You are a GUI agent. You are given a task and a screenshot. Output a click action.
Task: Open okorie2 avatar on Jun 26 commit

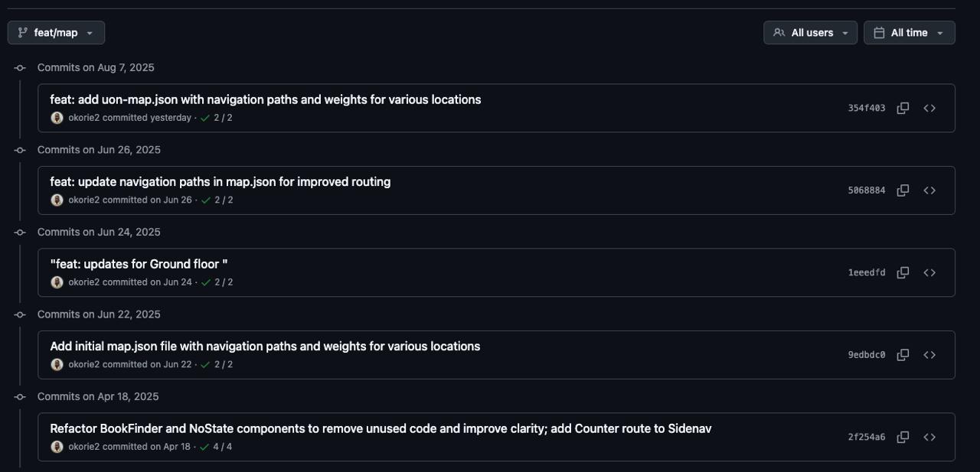57,200
